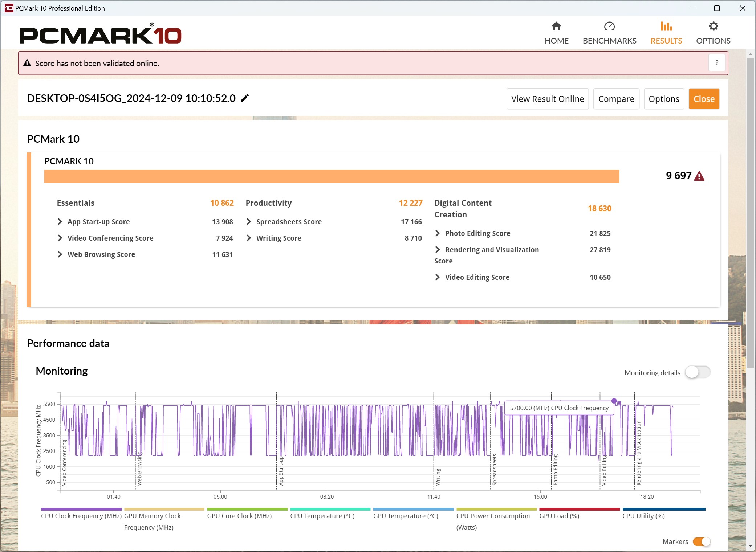Click the PCMark 10 app icon in title bar
This screenshot has width=756, height=552.
point(9,8)
